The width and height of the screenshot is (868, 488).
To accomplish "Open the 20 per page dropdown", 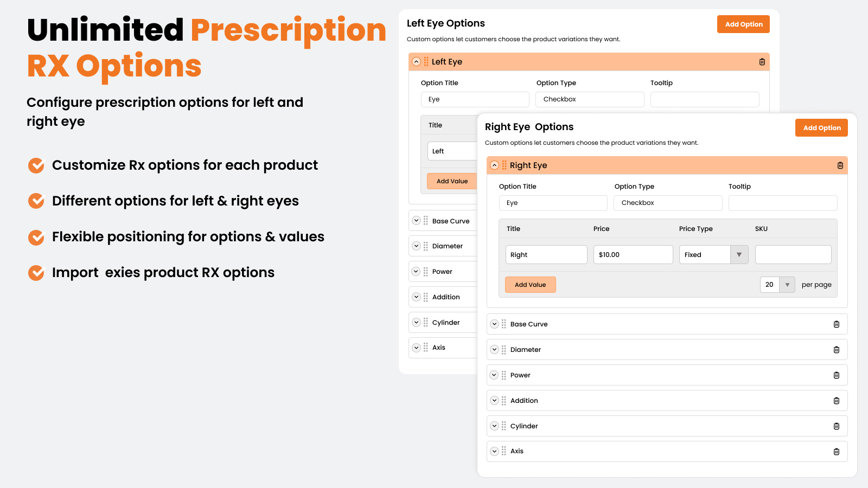I will pyautogui.click(x=787, y=285).
